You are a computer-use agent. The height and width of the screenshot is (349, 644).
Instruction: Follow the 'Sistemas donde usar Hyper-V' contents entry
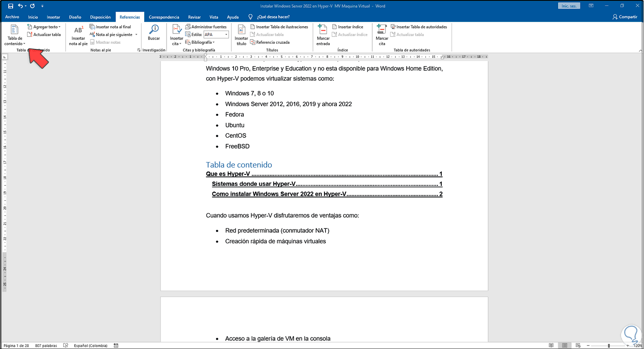(x=327, y=184)
